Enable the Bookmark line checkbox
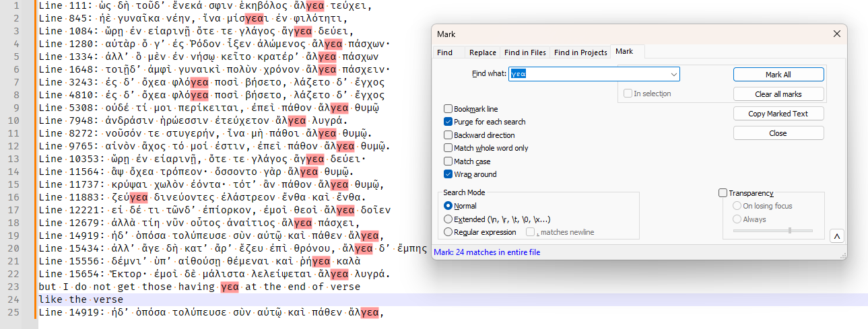 click(448, 109)
